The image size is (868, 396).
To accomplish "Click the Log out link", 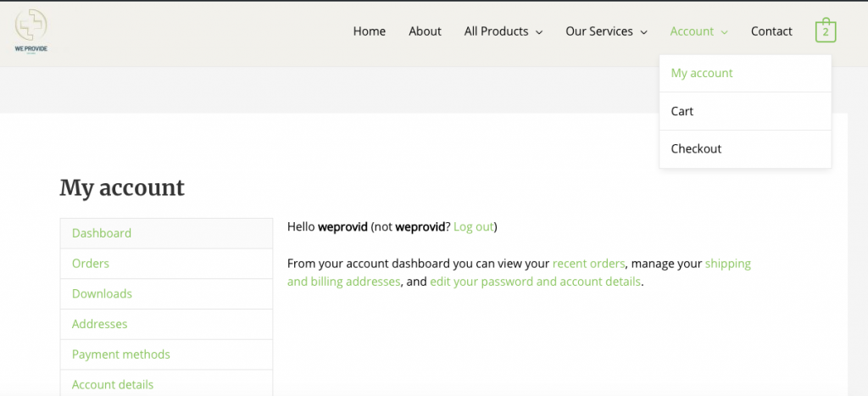I will pos(473,226).
